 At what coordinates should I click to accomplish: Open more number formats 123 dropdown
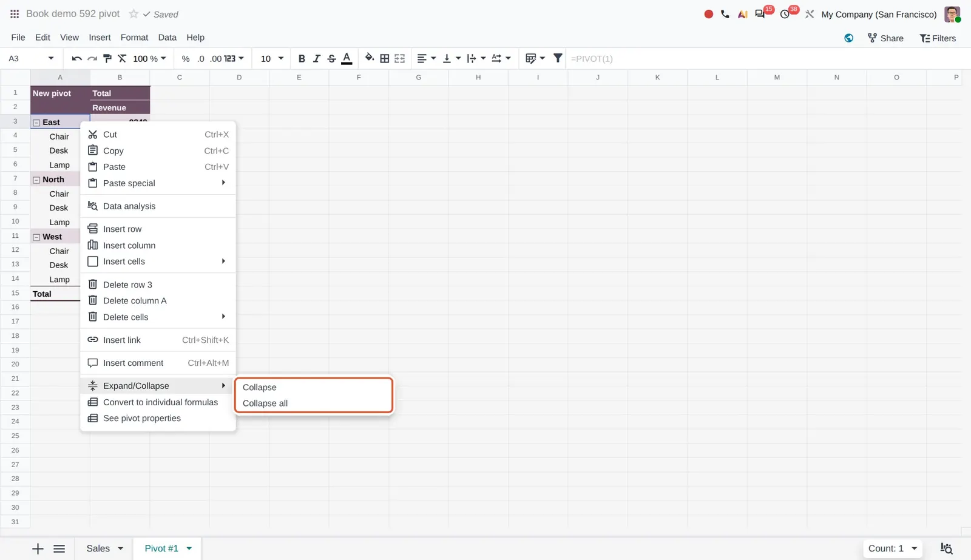pyautogui.click(x=234, y=59)
